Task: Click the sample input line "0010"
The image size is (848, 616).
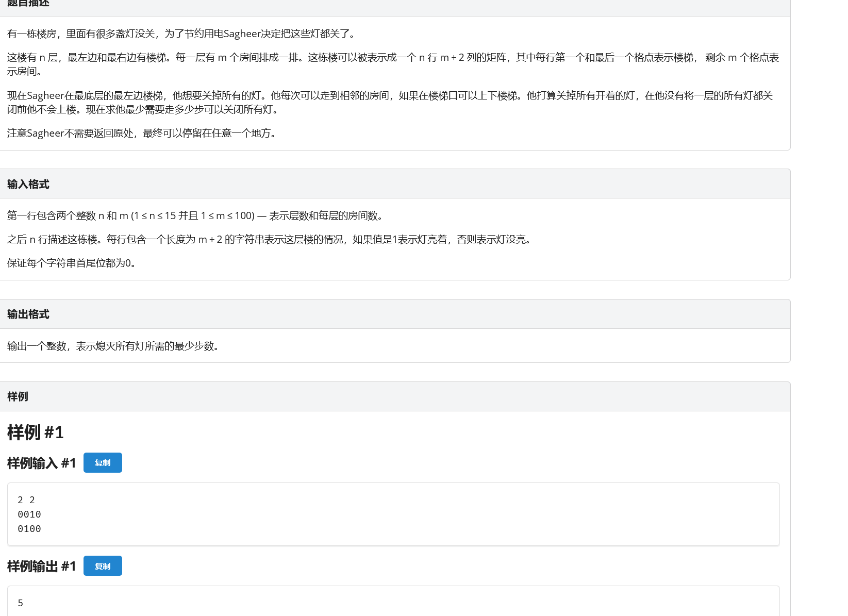Action: pyautogui.click(x=29, y=514)
